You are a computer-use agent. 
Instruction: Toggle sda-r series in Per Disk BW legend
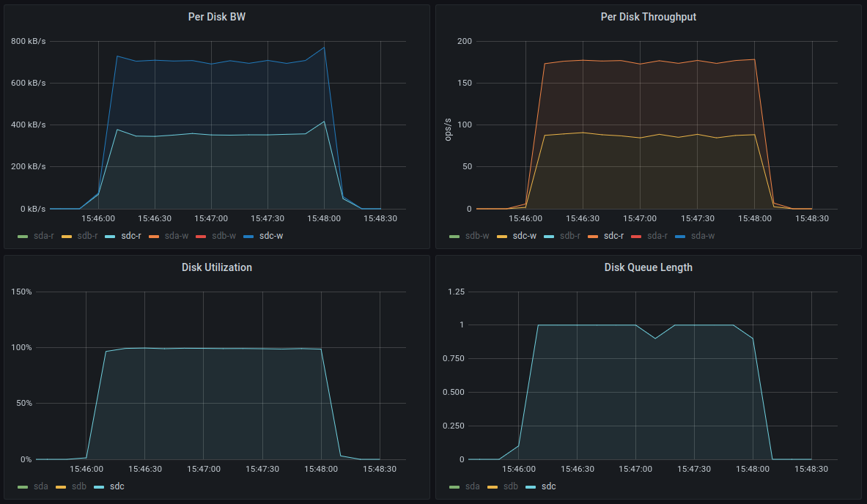pyautogui.click(x=44, y=236)
